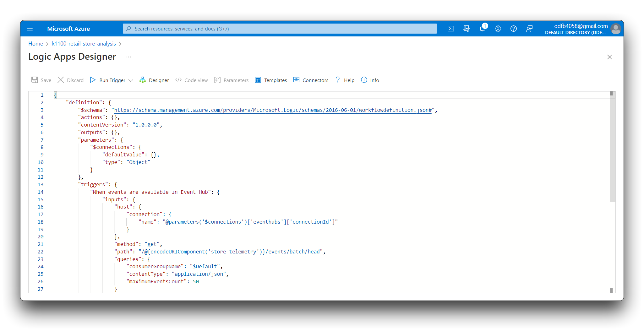View notifications via the bell icon
Screen dimensions: 644x331
(482, 29)
